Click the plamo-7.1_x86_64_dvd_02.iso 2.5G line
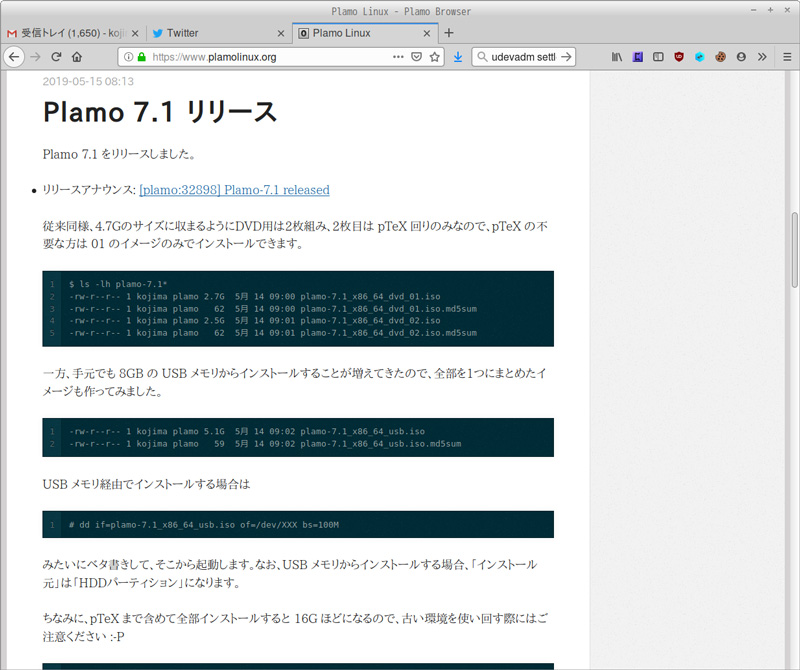 [255, 320]
